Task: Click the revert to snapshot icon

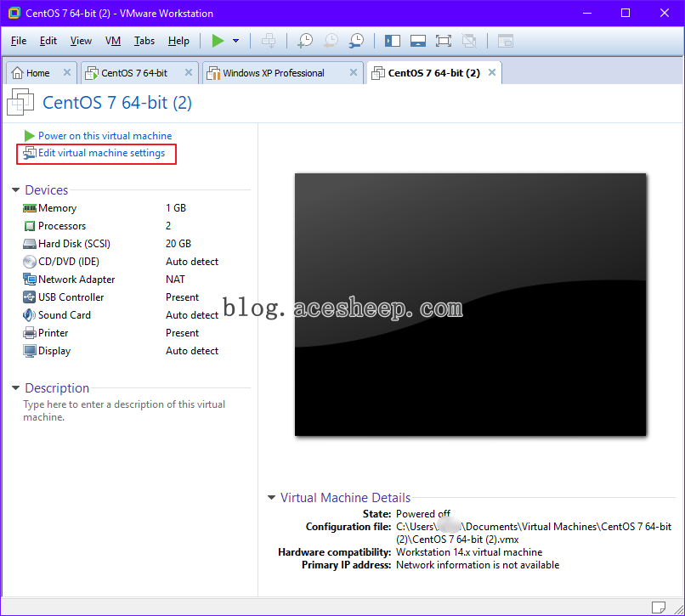Action: [331, 41]
